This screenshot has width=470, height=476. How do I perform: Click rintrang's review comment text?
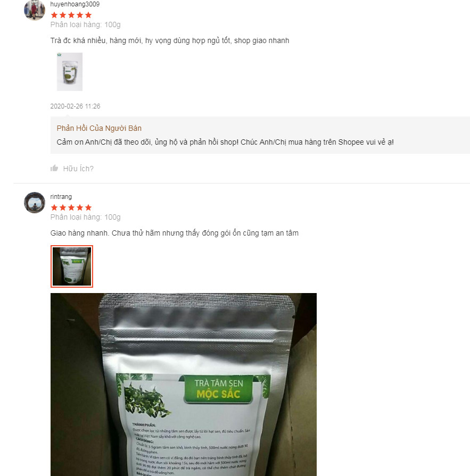click(x=175, y=233)
